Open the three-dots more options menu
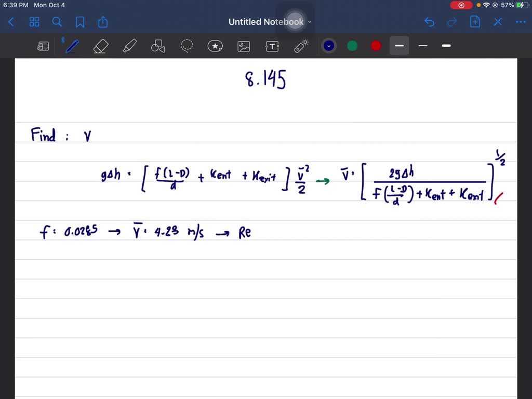This screenshot has width=532, height=399. click(520, 22)
